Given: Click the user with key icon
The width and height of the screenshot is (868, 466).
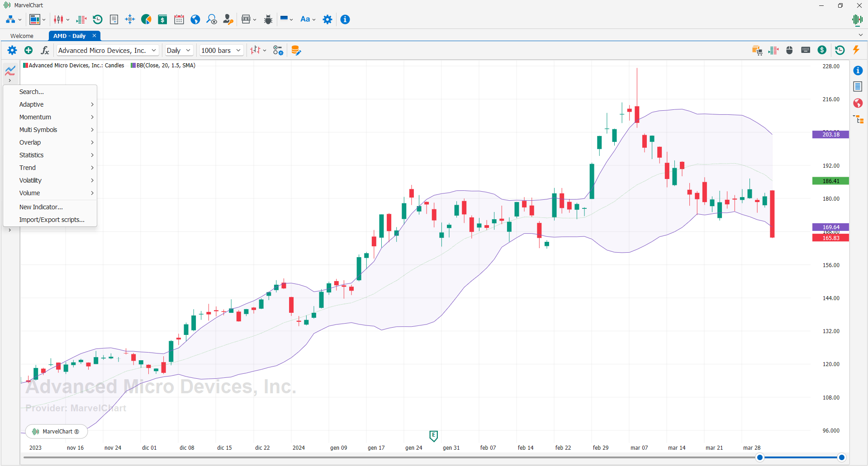Looking at the screenshot, I should (228, 19).
